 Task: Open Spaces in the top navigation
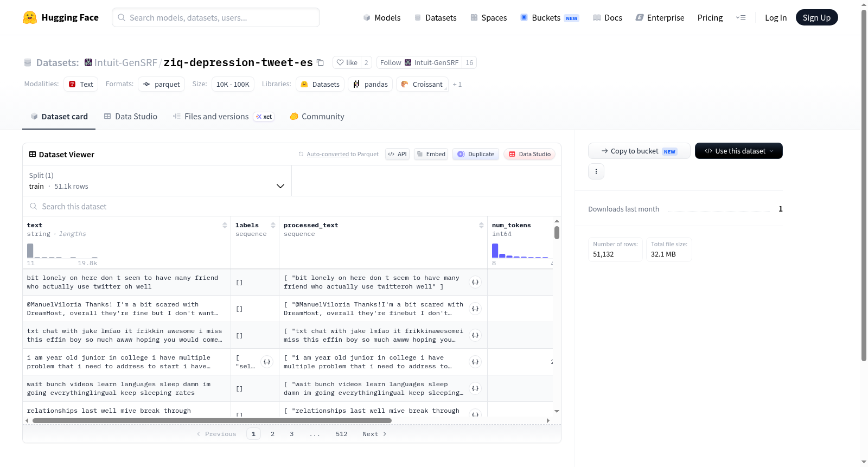point(489,17)
